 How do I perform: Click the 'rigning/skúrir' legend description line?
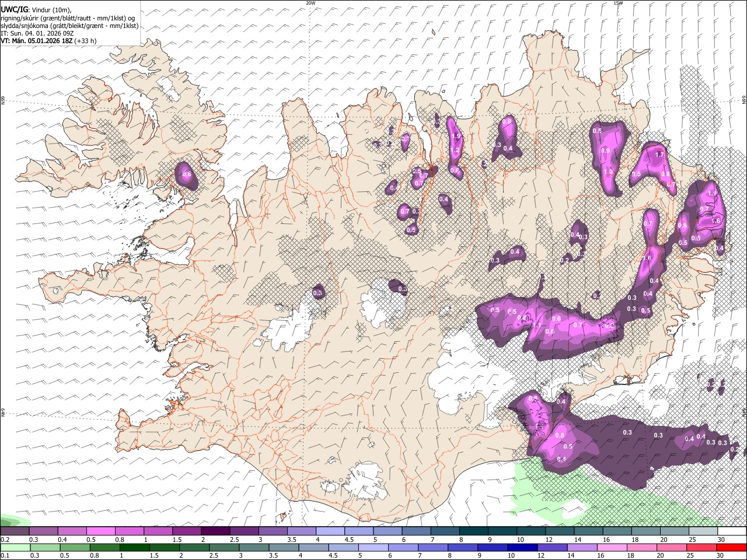click(68, 17)
